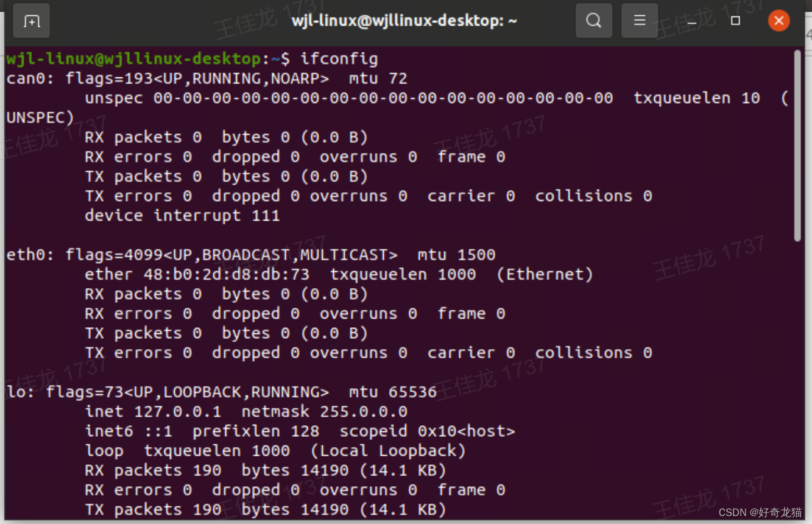Click the 'TX packets 190' line
This screenshot has height=524, width=812.
tap(265, 509)
